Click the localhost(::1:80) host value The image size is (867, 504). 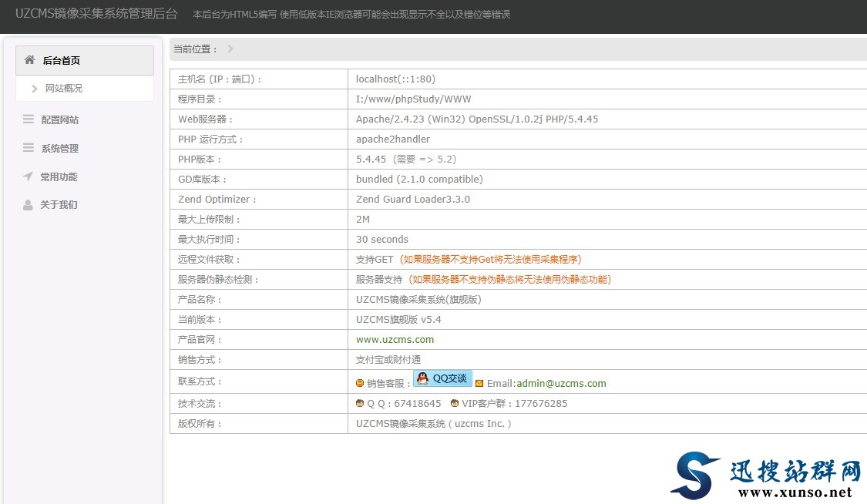click(395, 79)
